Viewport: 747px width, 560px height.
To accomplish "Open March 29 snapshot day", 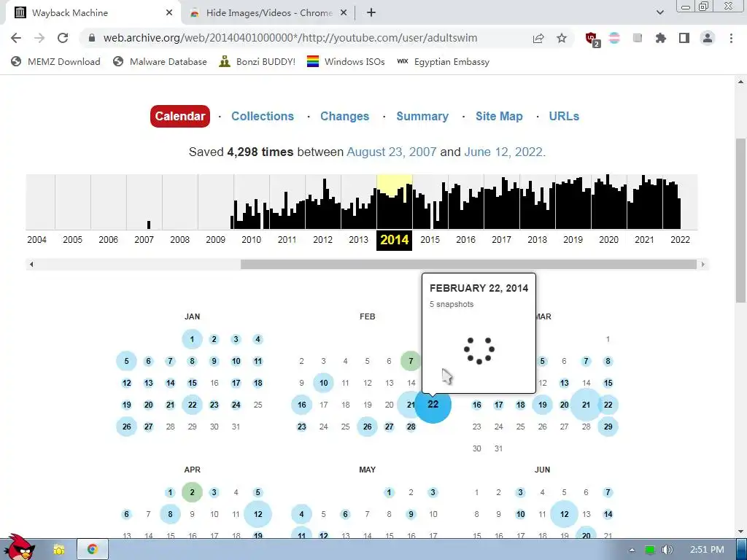I will tap(608, 427).
